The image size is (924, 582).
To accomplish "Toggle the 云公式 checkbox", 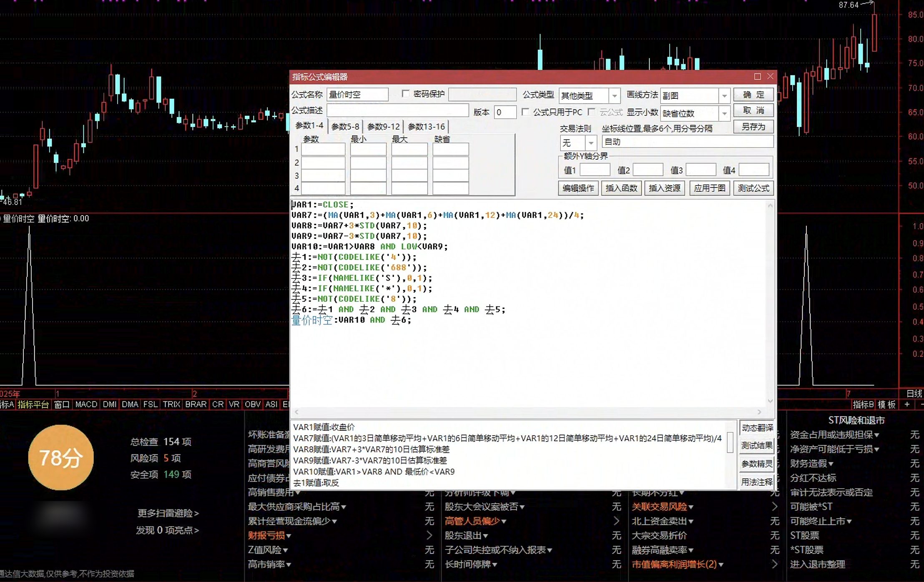I will (591, 112).
